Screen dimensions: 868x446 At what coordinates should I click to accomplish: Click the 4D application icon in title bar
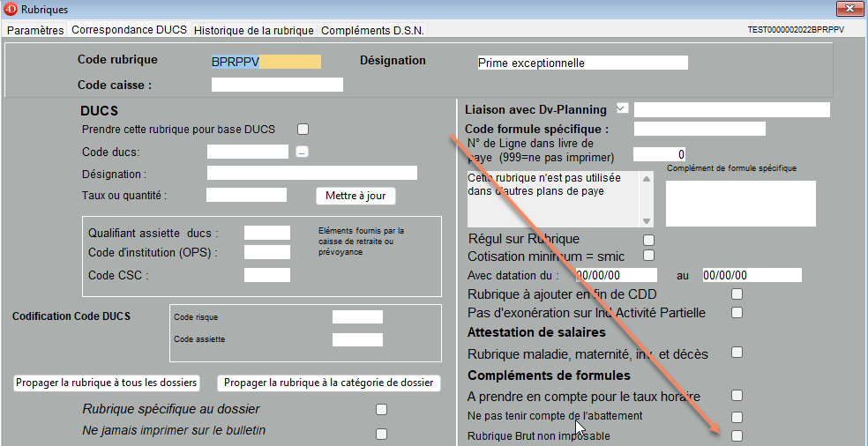[11, 9]
